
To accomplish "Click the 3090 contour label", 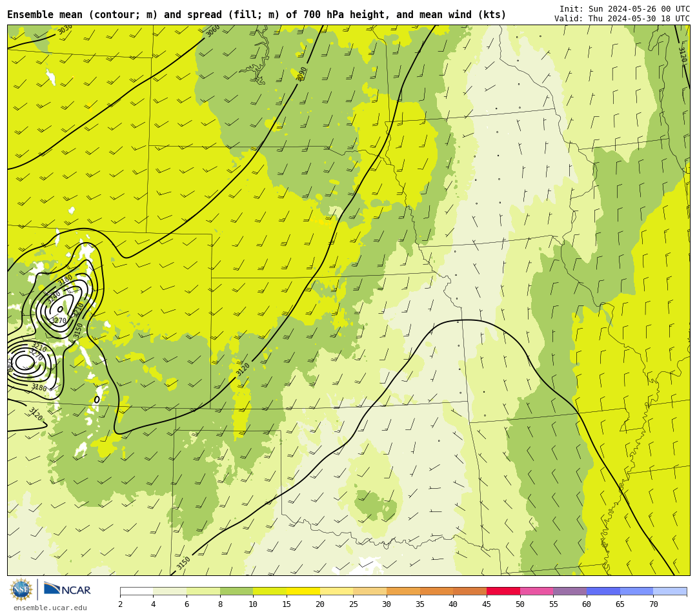I will pos(301,74).
